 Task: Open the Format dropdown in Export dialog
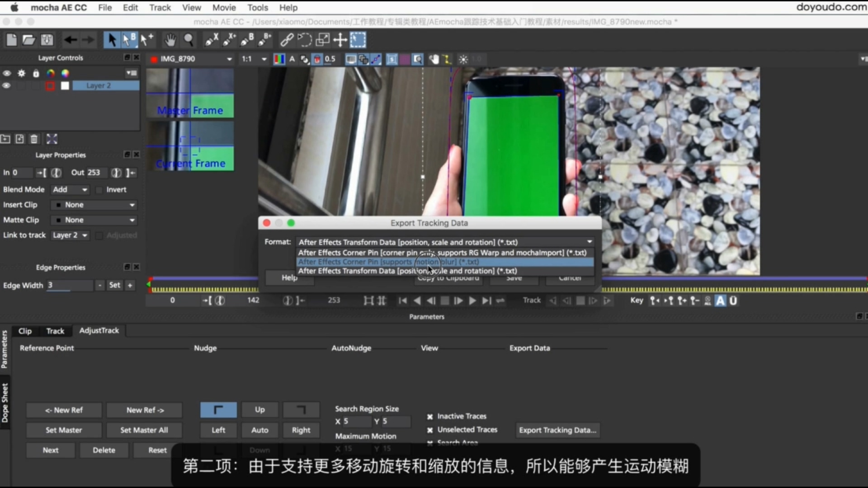tap(445, 242)
